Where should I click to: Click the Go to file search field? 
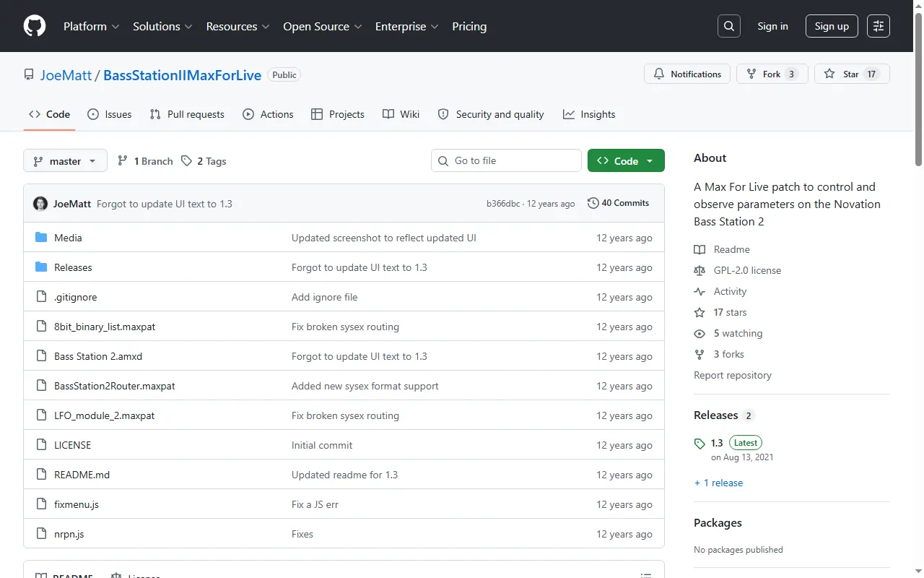coord(506,160)
